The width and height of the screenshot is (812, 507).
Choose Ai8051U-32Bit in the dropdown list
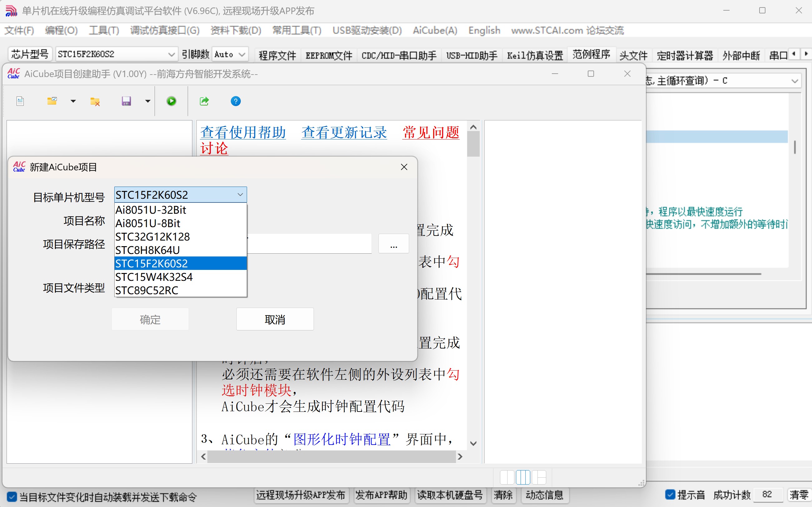coord(151,210)
